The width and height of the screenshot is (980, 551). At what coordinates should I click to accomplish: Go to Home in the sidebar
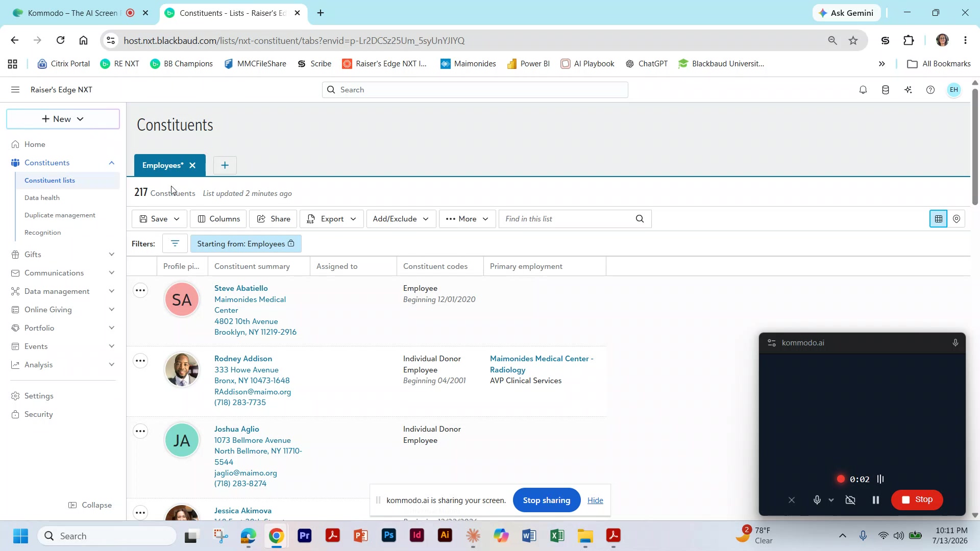pyautogui.click(x=35, y=144)
